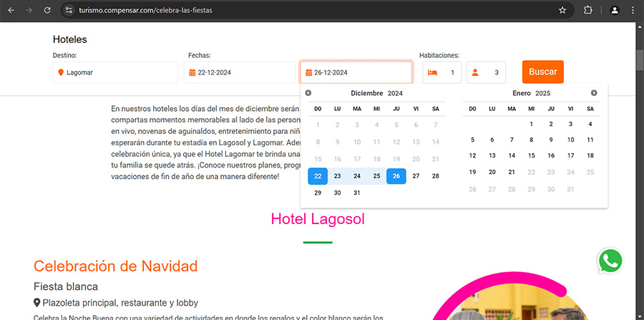Bookmark this page with the star icon
The image size is (644, 320).
[x=562, y=10]
